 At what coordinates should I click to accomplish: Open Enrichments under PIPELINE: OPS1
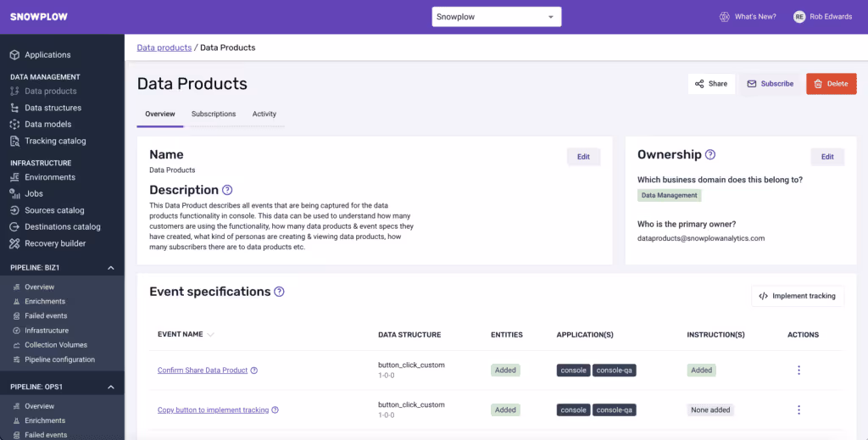point(45,421)
